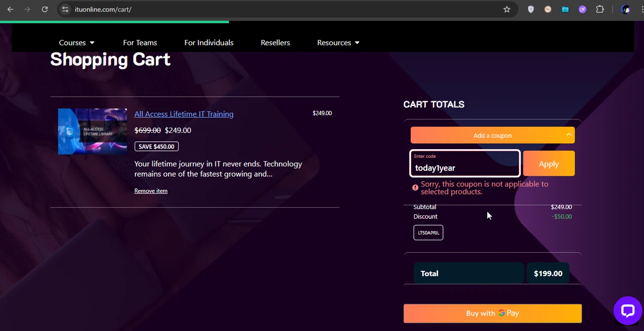644x331 pixels.
Task: Reload the cart page
Action: click(x=45, y=9)
